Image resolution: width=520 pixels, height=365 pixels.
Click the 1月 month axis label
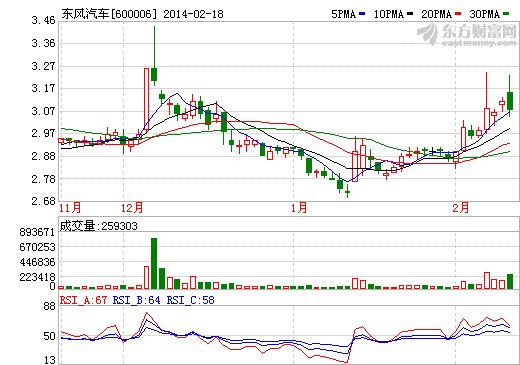click(299, 208)
